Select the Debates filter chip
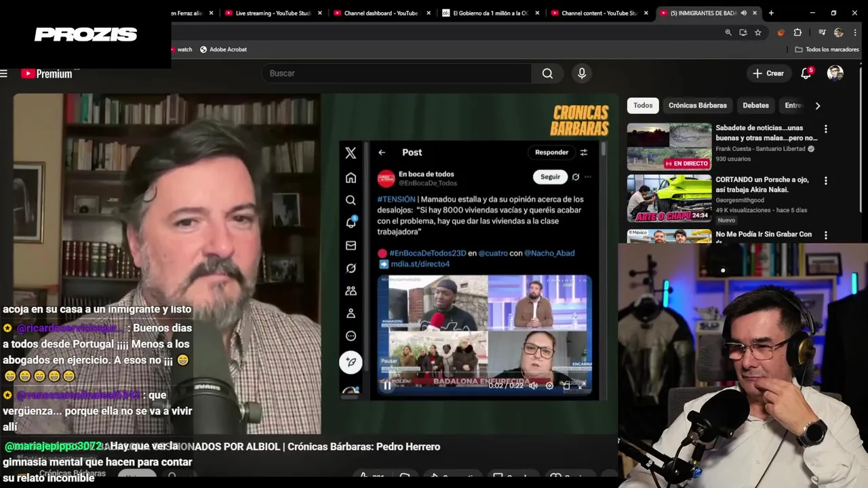868x488 pixels. click(x=755, y=105)
